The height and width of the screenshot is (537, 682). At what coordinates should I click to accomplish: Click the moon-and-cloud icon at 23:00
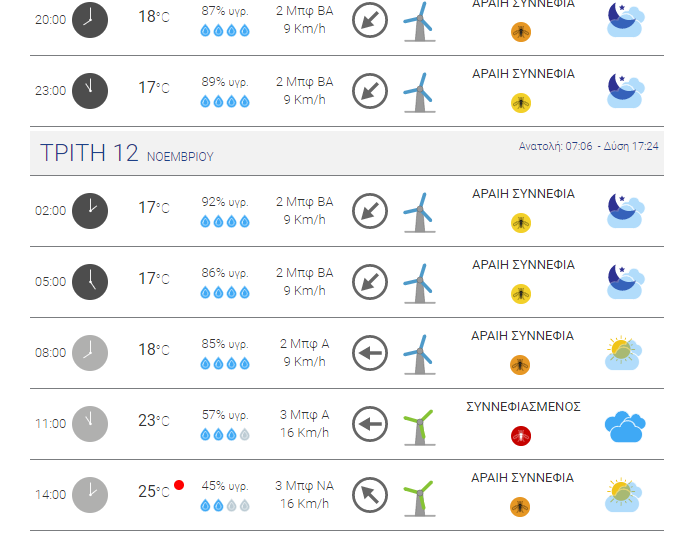625,90
